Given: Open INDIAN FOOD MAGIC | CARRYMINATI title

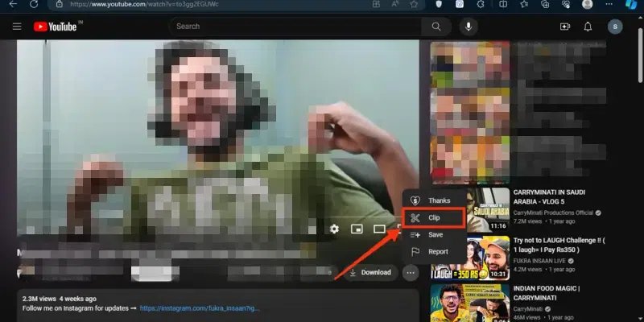Looking at the screenshot, I should click(x=547, y=293).
